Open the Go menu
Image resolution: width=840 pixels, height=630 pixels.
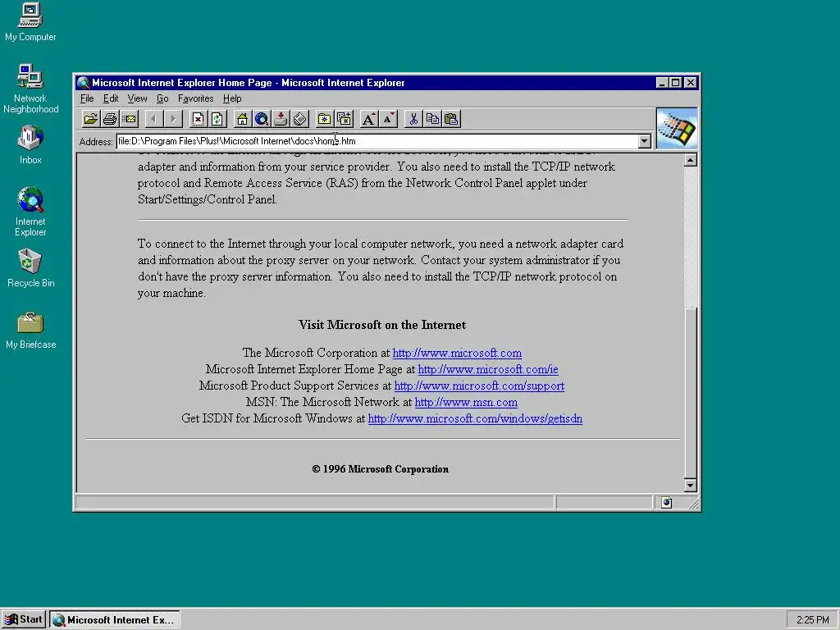tap(162, 98)
